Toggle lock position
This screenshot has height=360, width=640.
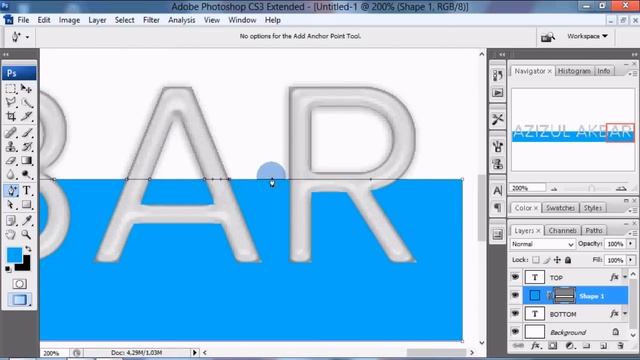click(557, 260)
